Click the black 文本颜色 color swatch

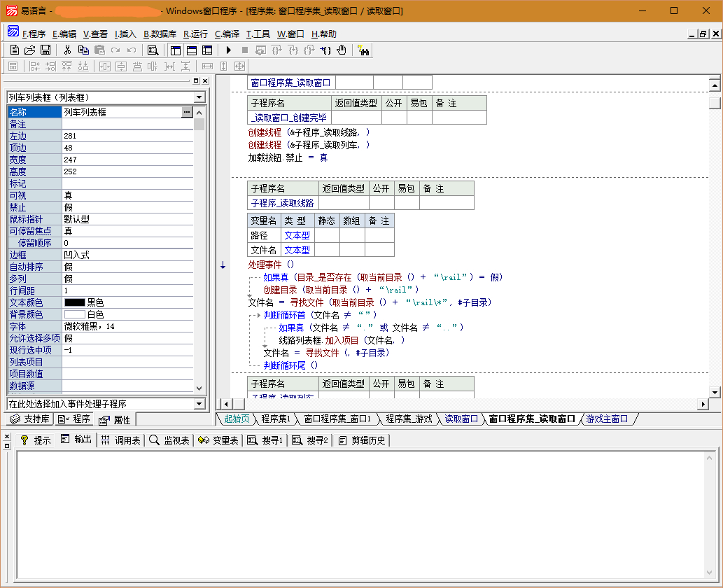(x=74, y=302)
